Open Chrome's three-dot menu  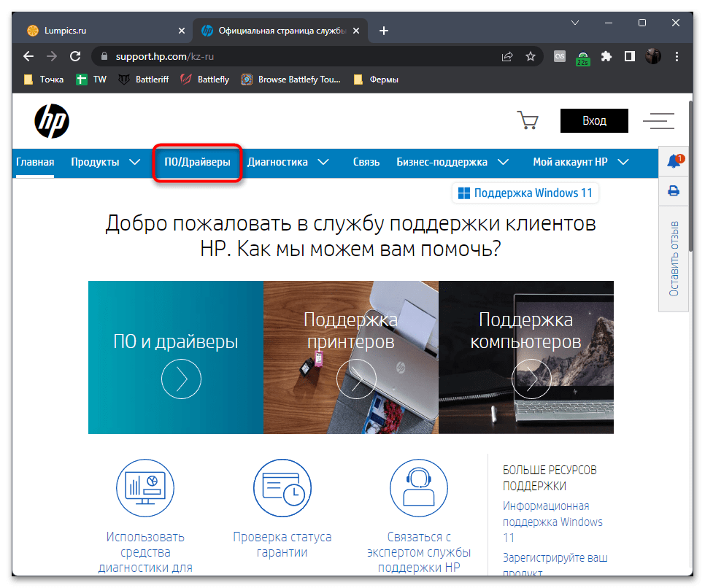[677, 56]
